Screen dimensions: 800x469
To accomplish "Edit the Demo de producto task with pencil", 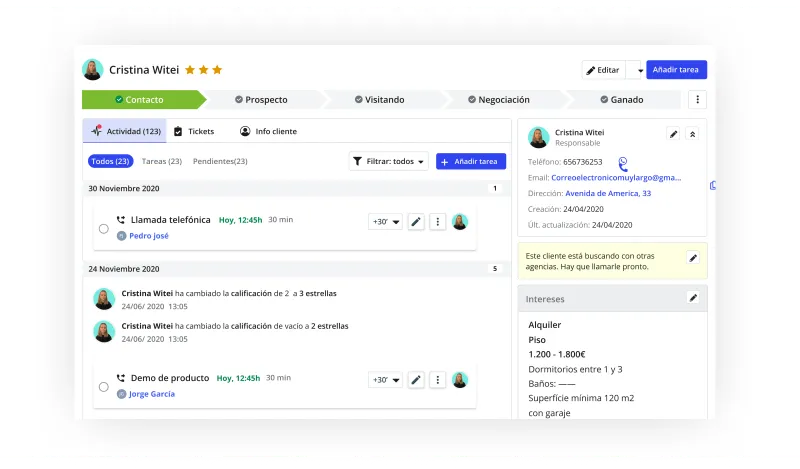I will (416, 380).
